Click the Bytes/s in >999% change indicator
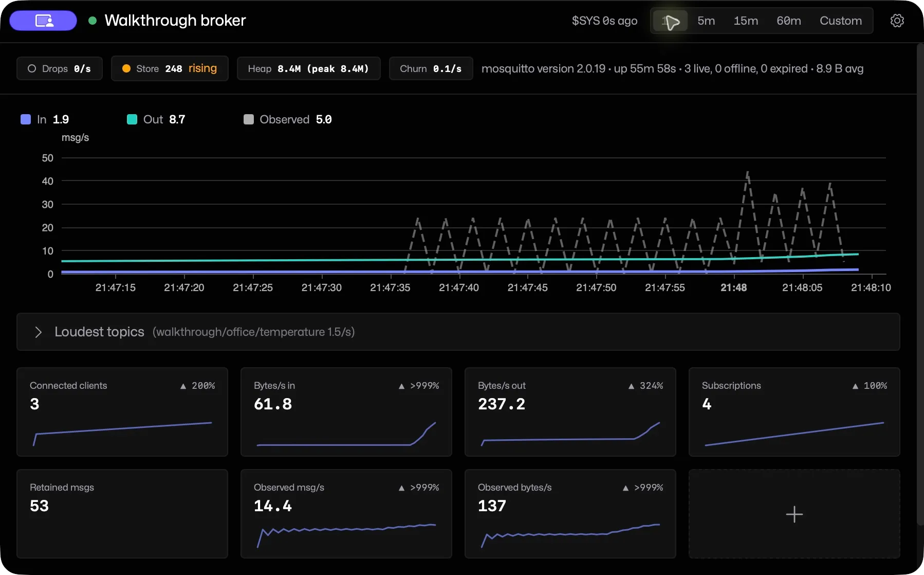Viewport: 924px width, 575px height. tap(419, 386)
